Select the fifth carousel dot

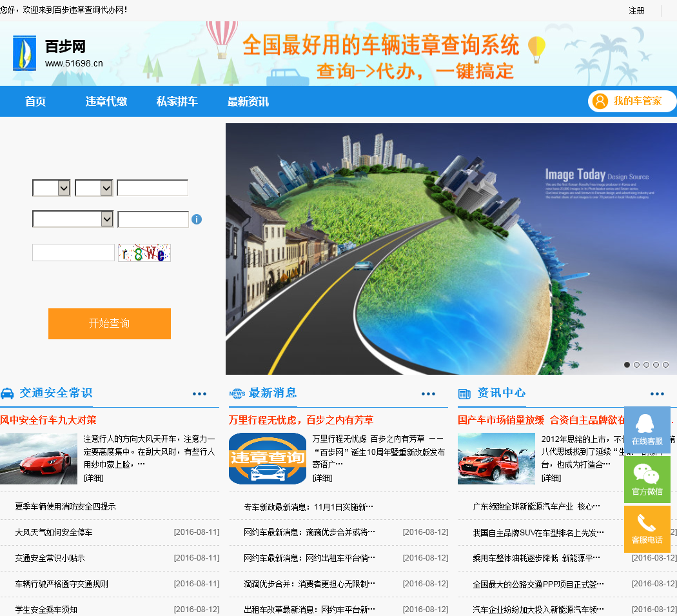[666, 364]
